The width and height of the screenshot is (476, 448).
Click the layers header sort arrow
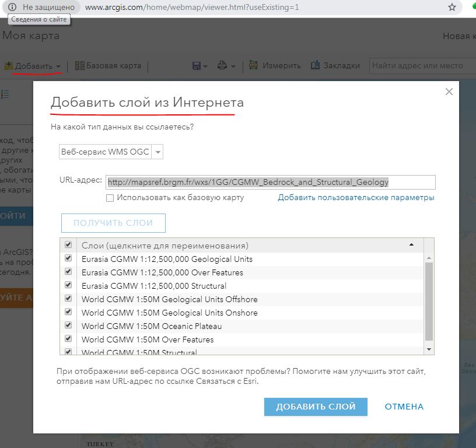pos(411,244)
